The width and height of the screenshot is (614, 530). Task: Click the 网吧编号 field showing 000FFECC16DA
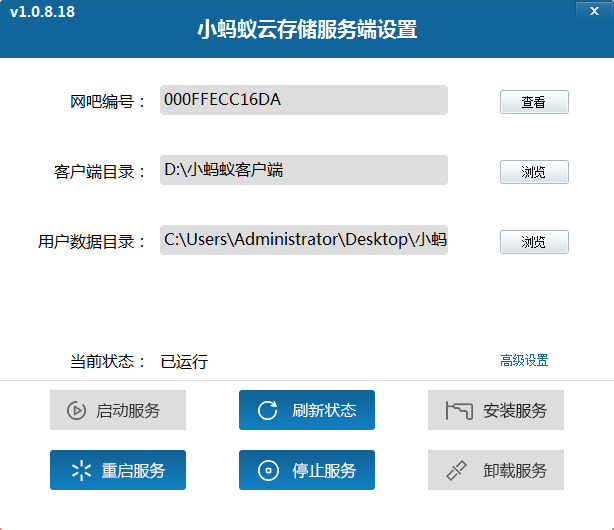pyautogui.click(x=303, y=100)
